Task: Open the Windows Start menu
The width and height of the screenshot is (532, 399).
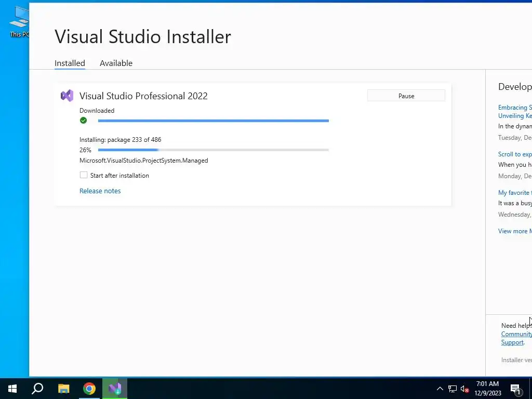Action: click(x=12, y=389)
